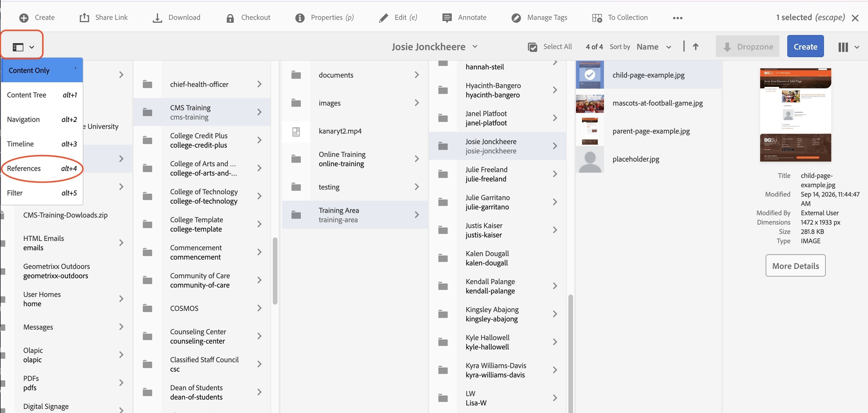The height and width of the screenshot is (413, 868).
Task: Open the rail side panel dropdown
Action: click(23, 47)
